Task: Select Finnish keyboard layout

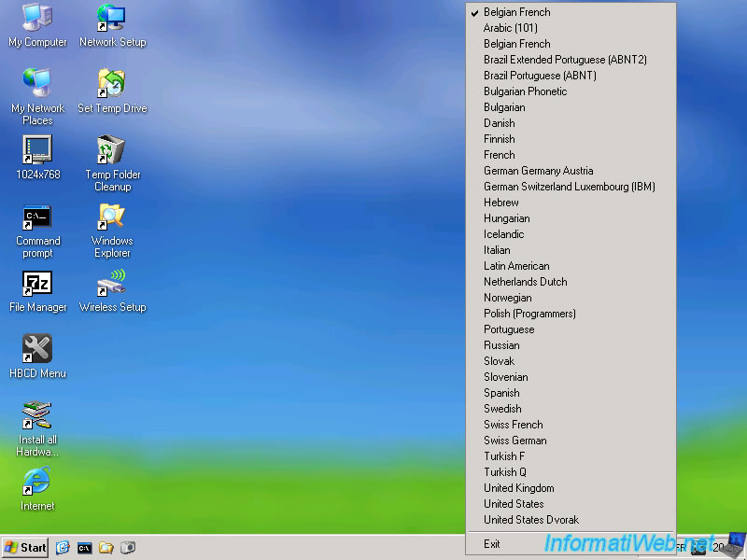Action: [x=571, y=139]
